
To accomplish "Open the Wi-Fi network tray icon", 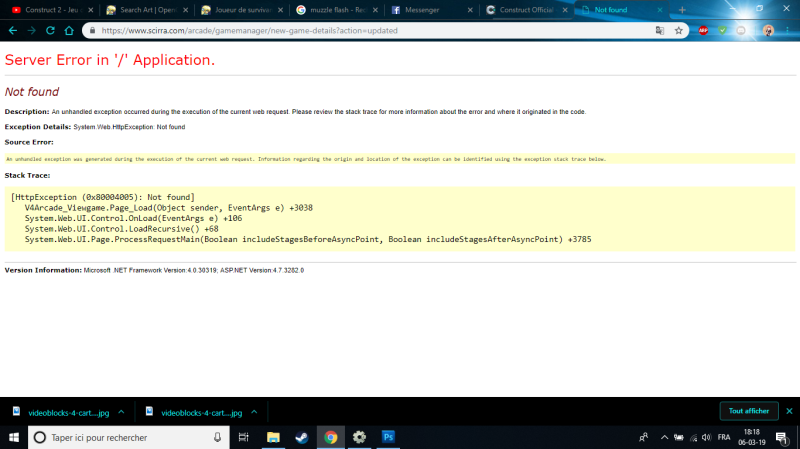I will pyautogui.click(x=693, y=437).
